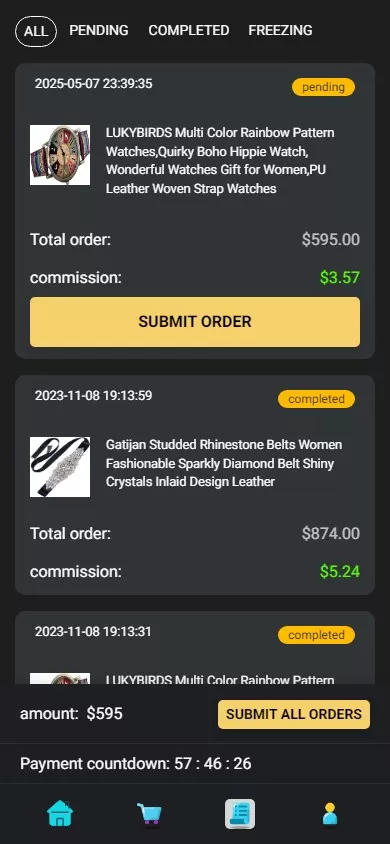
Task: Switch to the FREEZING tab
Action: [x=280, y=31]
